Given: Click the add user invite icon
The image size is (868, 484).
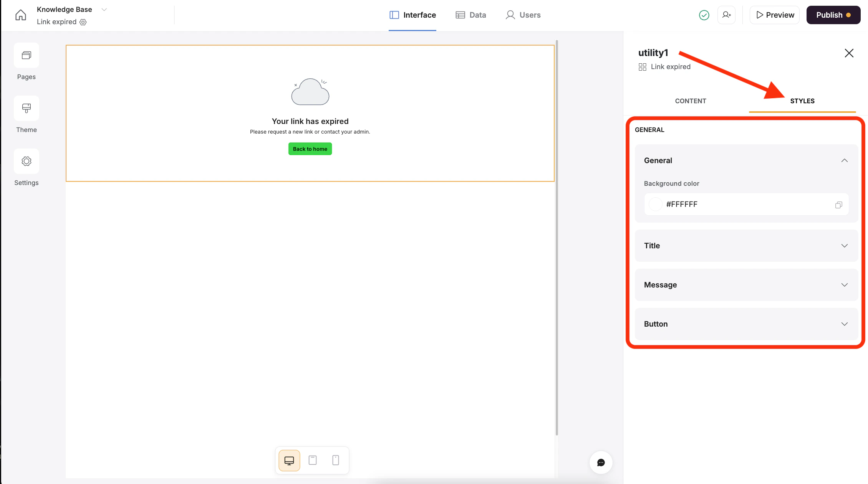Looking at the screenshot, I should (x=726, y=15).
